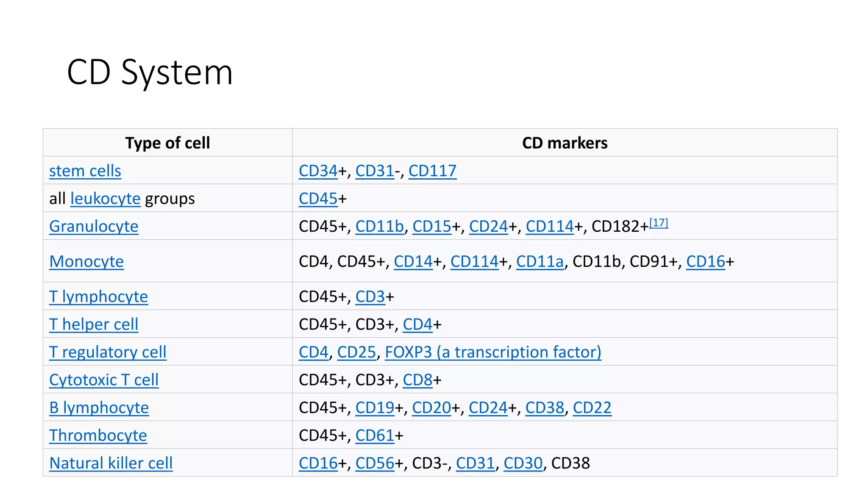Follow the Monocyte link

tap(86, 261)
